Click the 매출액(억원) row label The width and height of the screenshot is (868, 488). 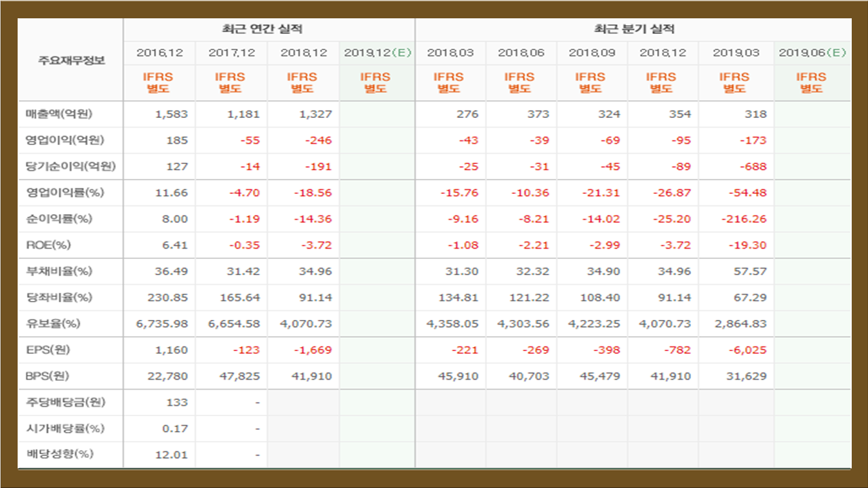(60, 114)
